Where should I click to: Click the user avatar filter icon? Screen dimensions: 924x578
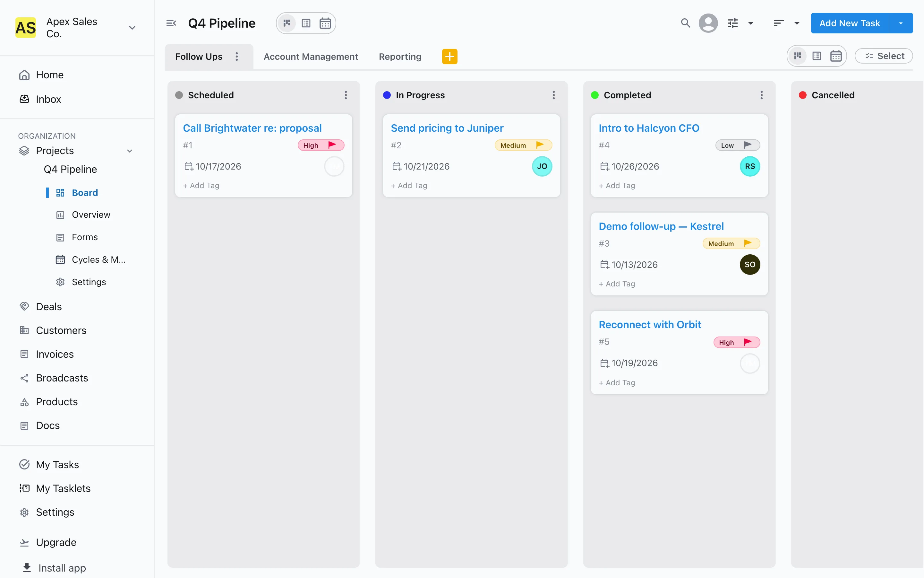pos(708,23)
